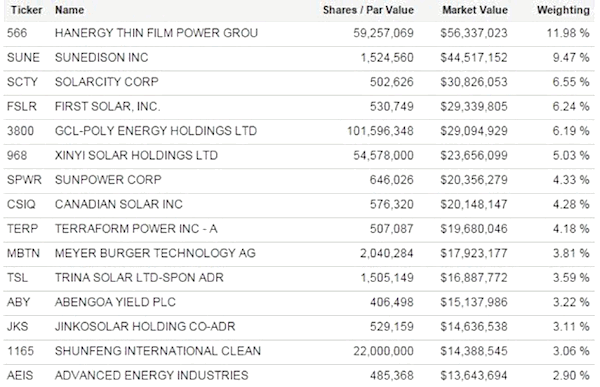This screenshot has width=600, height=387.
Task: Select XINYI SOLAR HOLDINGS LTD row
Action: (x=299, y=155)
